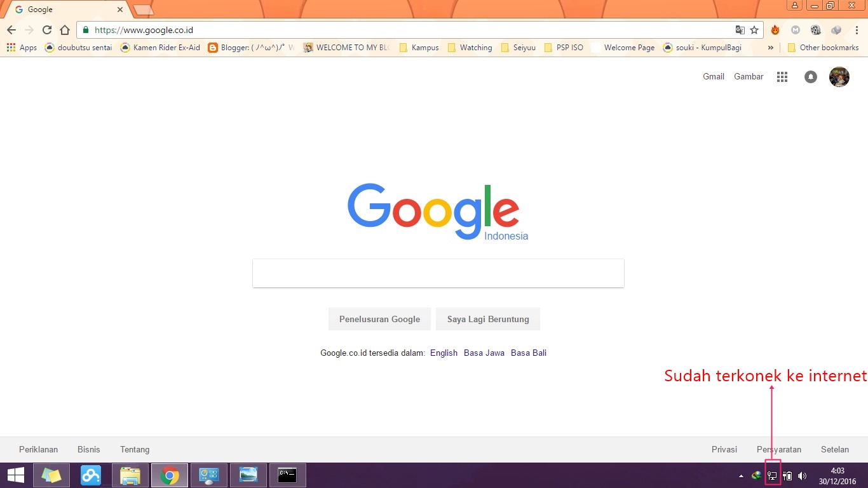Open the Google apps grid
This screenshot has height=488, width=868.
pyautogui.click(x=782, y=77)
